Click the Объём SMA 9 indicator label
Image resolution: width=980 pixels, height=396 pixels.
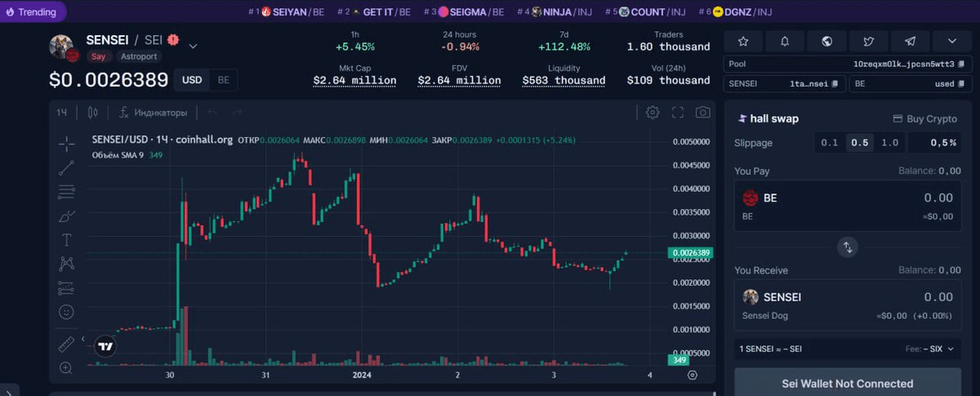click(x=118, y=155)
